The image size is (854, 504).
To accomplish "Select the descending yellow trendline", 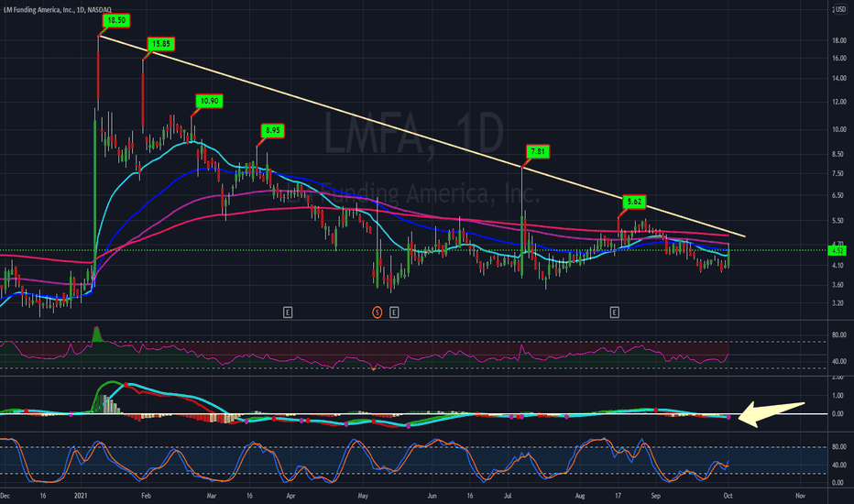I will pyautogui.click(x=422, y=137).
